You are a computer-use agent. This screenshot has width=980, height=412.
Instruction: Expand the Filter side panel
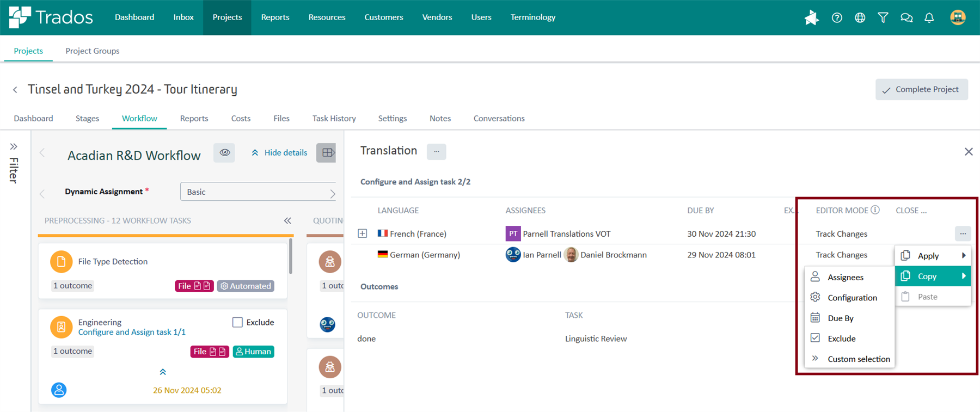(x=14, y=147)
